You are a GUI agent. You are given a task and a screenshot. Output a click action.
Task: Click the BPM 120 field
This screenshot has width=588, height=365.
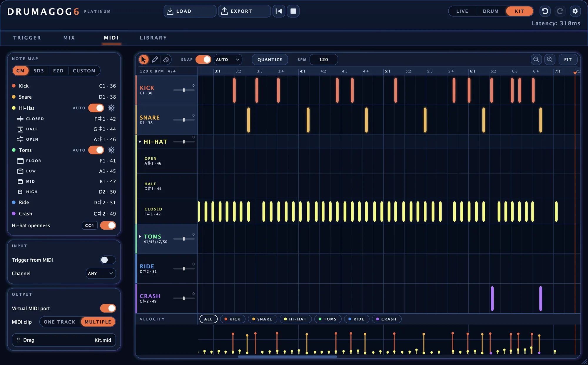324,60
